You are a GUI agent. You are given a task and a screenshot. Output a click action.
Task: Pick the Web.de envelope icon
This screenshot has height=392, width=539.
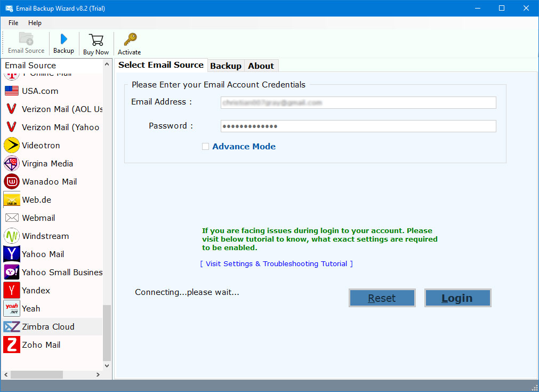(12, 200)
